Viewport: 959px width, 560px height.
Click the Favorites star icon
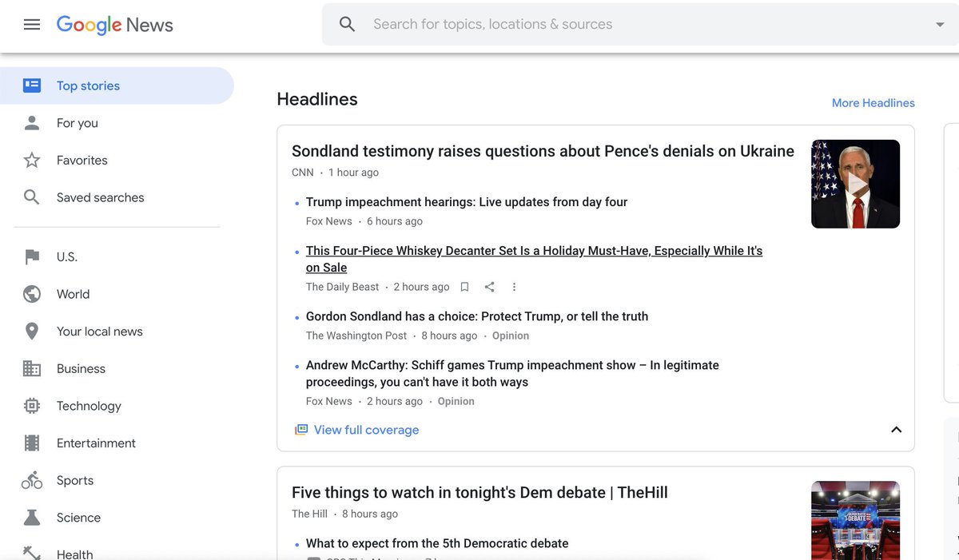[x=32, y=161]
